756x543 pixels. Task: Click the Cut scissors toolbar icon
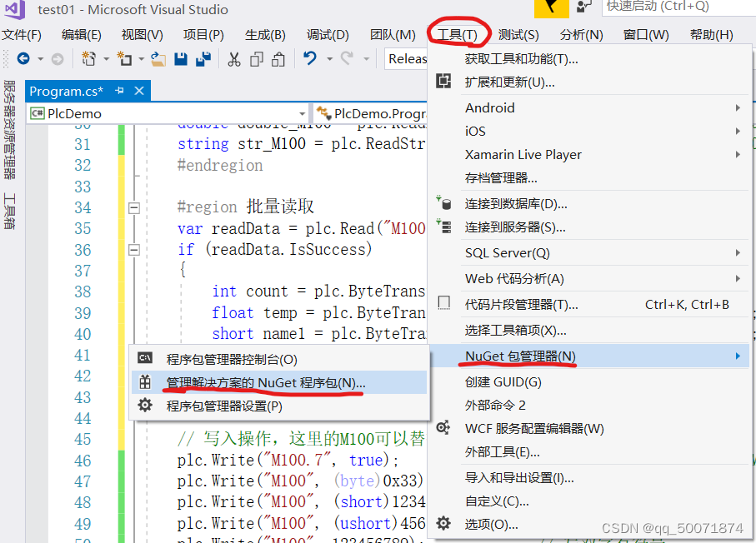pos(233,60)
